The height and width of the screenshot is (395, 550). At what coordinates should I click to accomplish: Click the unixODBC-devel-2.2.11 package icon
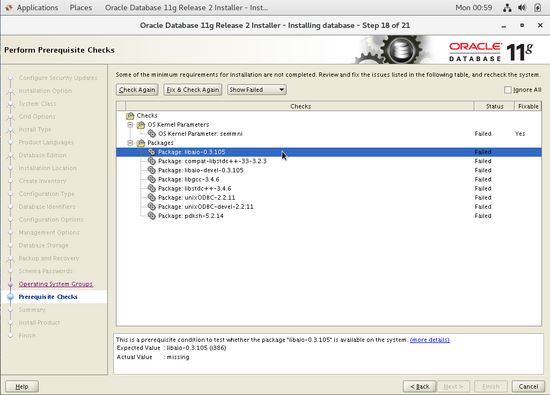[x=152, y=207]
